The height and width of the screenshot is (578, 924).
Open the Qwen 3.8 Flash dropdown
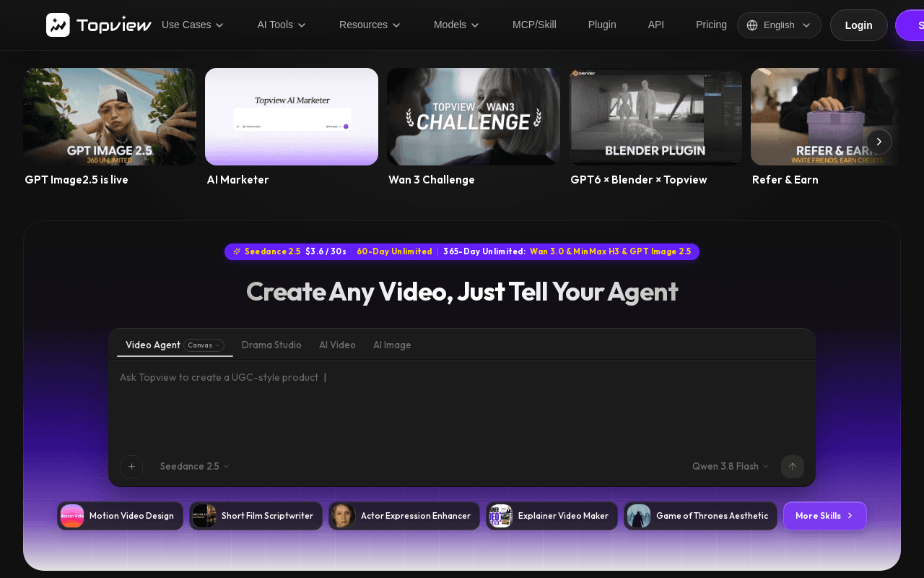pyautogui.click(x=731, y=467)
